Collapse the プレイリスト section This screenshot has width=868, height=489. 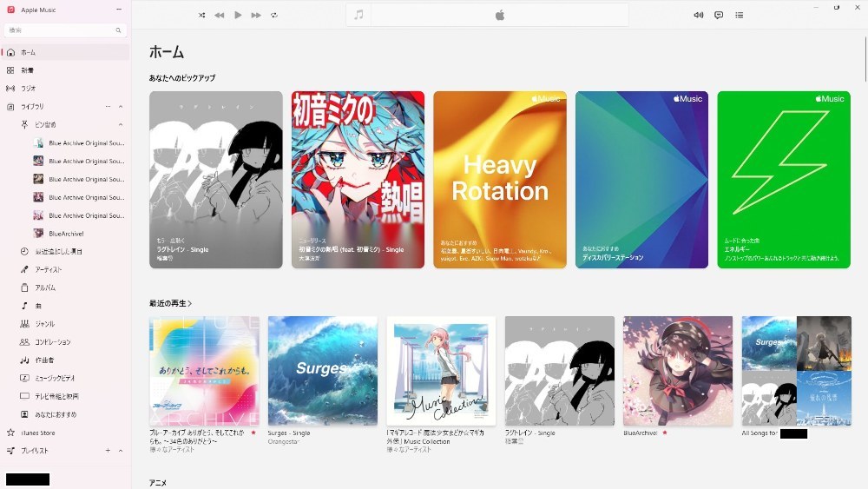(121, 451)
